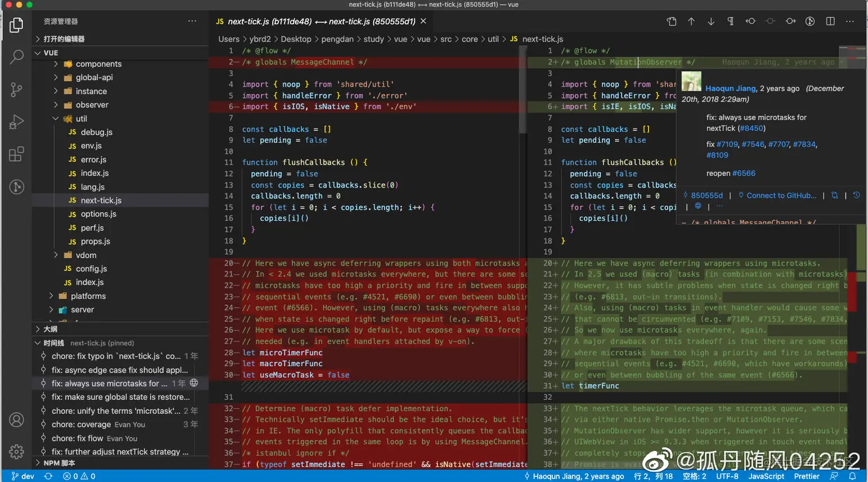This screenshot has height=482, width=868.
Task: Toggle whitespace pilcrow icon in diff toolbar
Action: (x=730, y=21)
